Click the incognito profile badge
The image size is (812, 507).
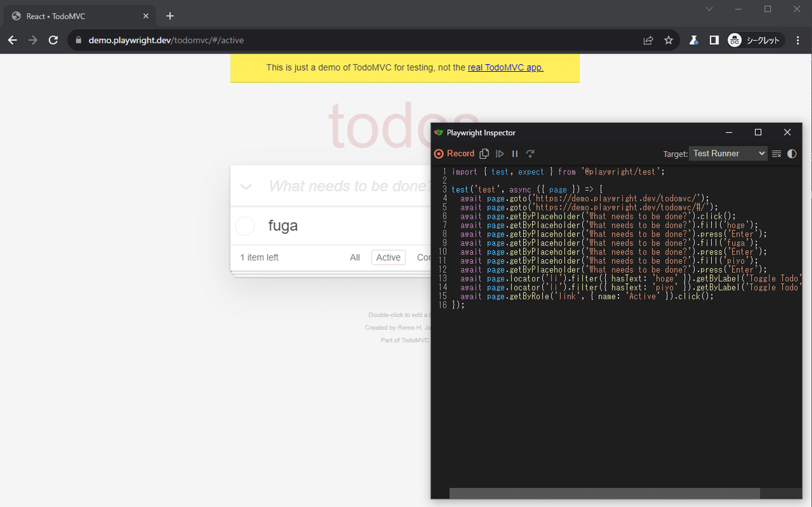(x=735, y=40)
